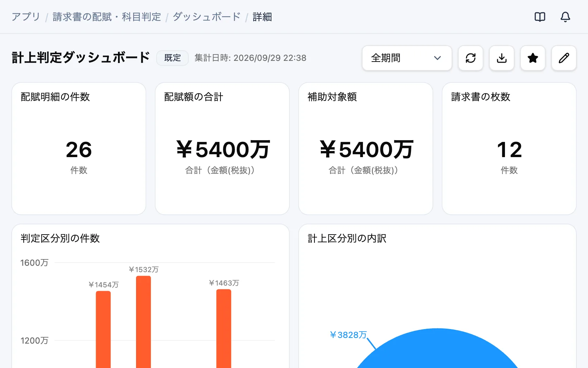Open the 配賦明細の件数 card showing 26
Viewport: 588px width, 368px height.
(79, 149)
